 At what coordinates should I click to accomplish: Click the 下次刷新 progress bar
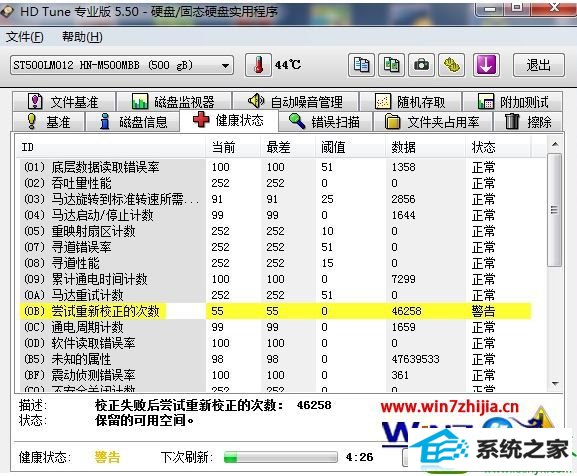tap(281, 457)
